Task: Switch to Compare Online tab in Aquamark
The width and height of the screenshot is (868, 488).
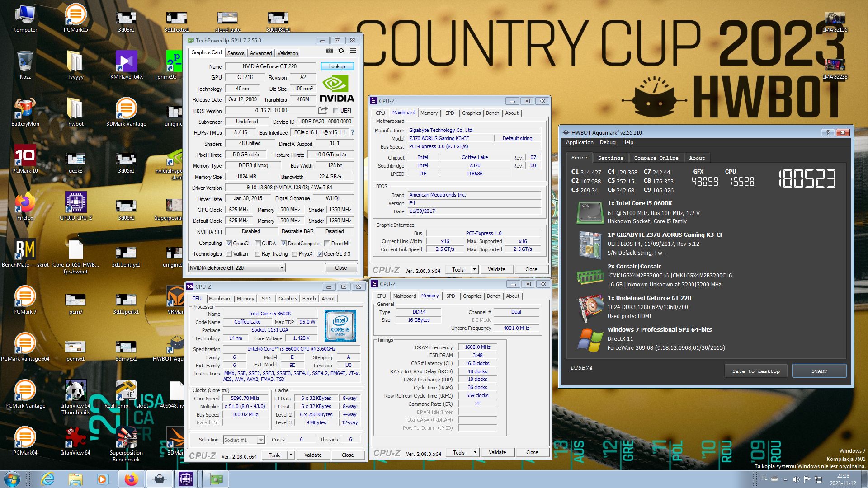Action: tap(656, 158)
